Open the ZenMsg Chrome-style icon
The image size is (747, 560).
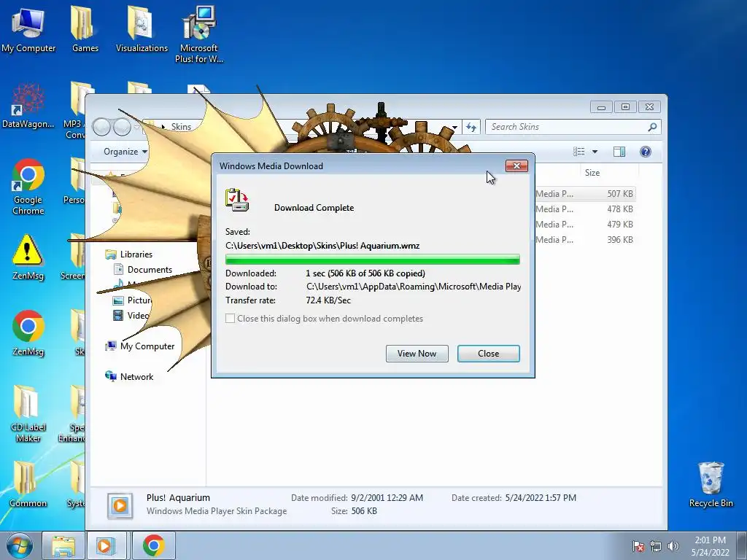(28, 333)
